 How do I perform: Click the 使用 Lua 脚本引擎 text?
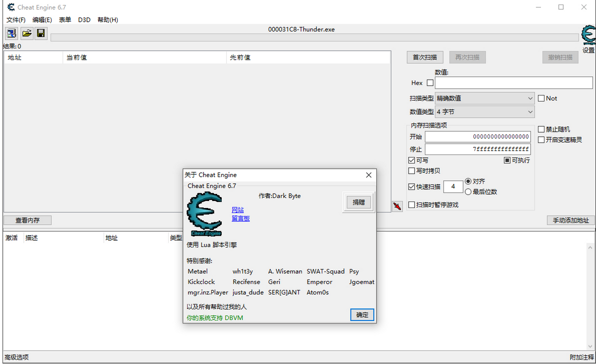point(212,245)
